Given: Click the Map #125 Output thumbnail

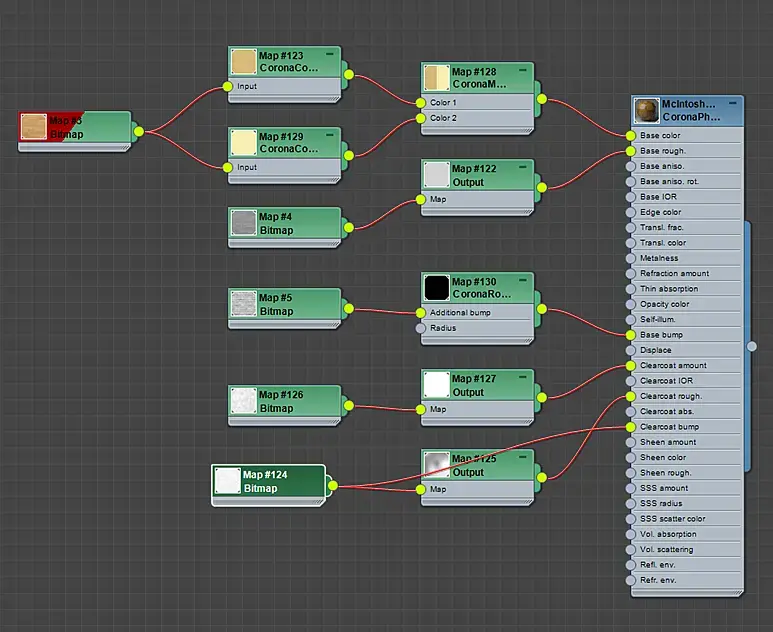Looking at the screenshot, I should 436,465.
